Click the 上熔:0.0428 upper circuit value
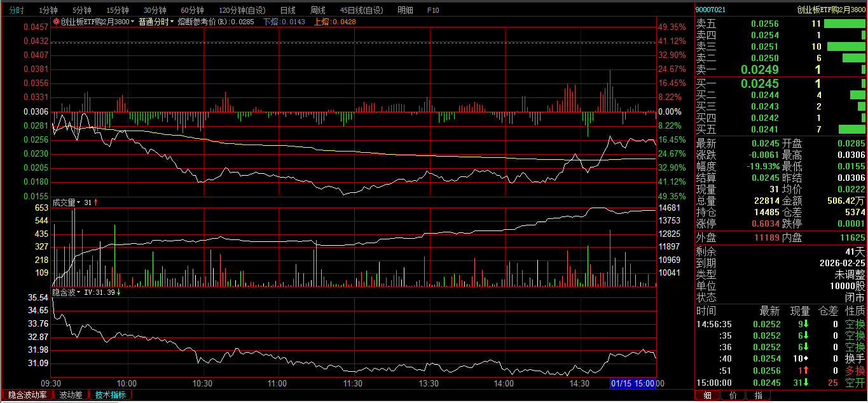The width and height of the screenshot is (868, 403). 335,22
